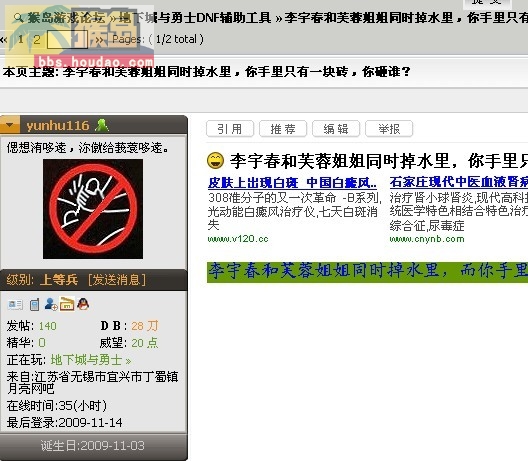Open the 石家庄现代中医血液肾病 ad link
Viewport: 528px width, 461px height.
coord(459,182)
